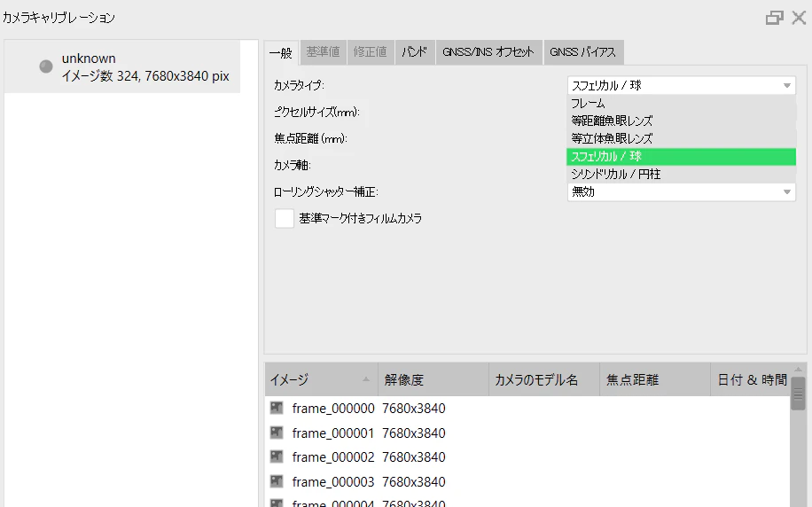Open the 基準値 tab
The image size is (812, 507).
(x=324, y=51)
